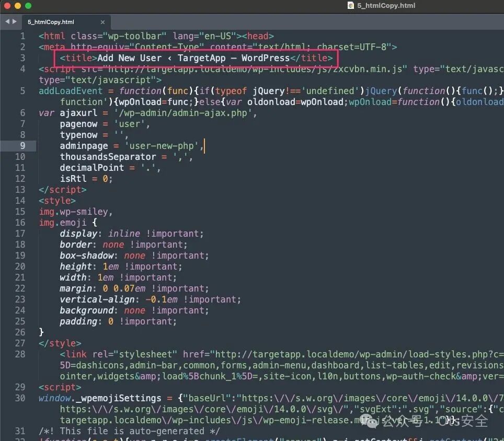The width and height of the screenshot is (504, 441).
Task: Click the file icon in the title bar
Action: 351,5
